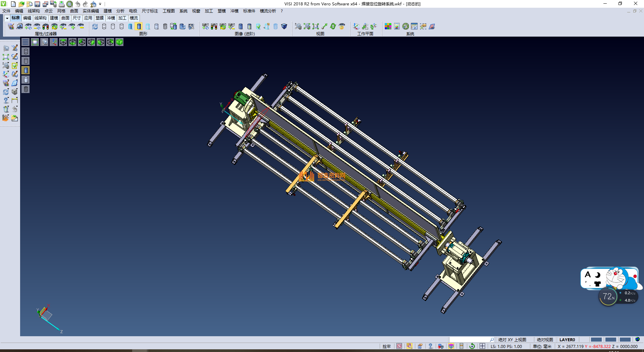
Task: Click the traffic light filter icon
Action: (46, 26)
